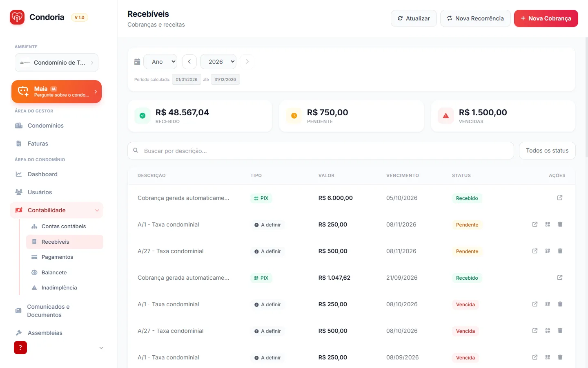
Task: Open the Usuários page
Action: coord(56,192)
